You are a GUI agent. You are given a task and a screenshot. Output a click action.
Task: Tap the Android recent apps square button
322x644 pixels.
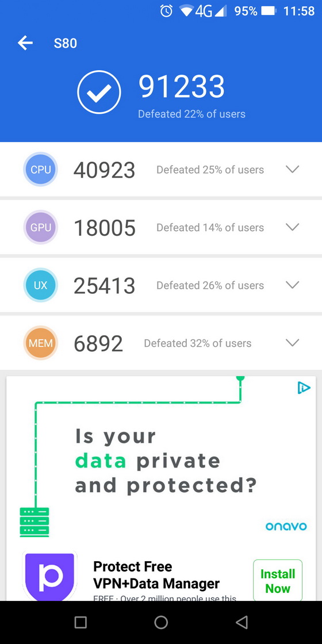80,622
